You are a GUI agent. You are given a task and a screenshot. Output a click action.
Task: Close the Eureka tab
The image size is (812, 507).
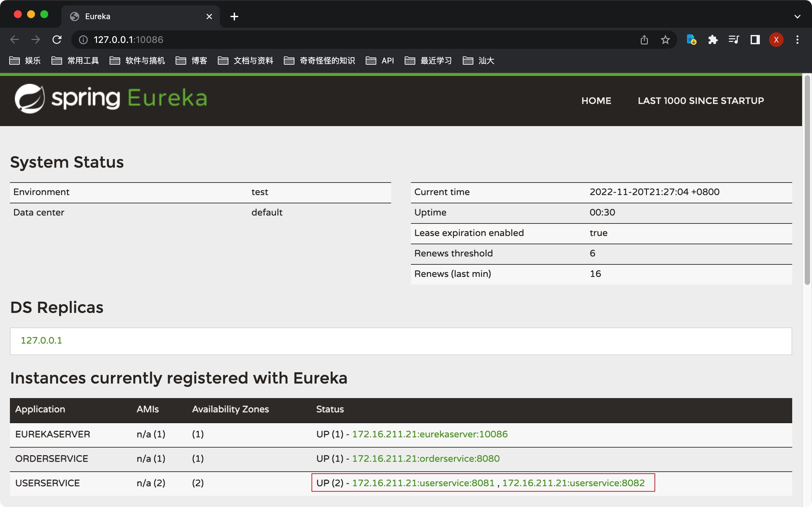point(209,16)
